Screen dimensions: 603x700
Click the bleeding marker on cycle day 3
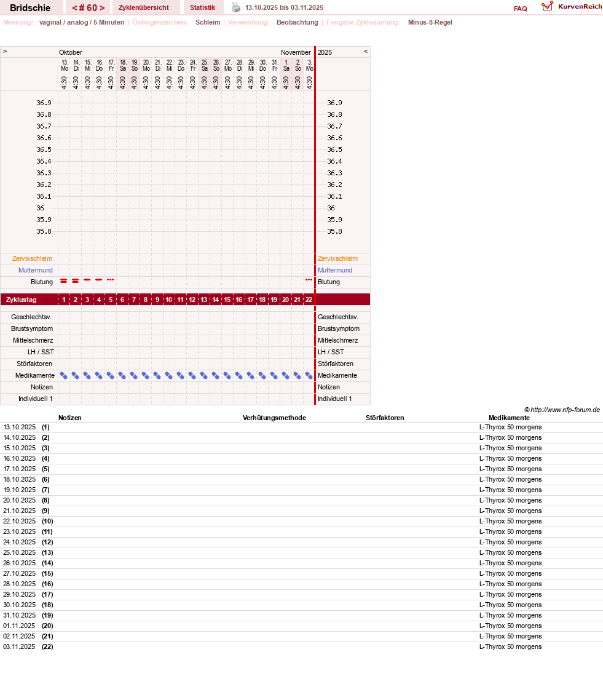pyautogui.click(x=87, y=279)
